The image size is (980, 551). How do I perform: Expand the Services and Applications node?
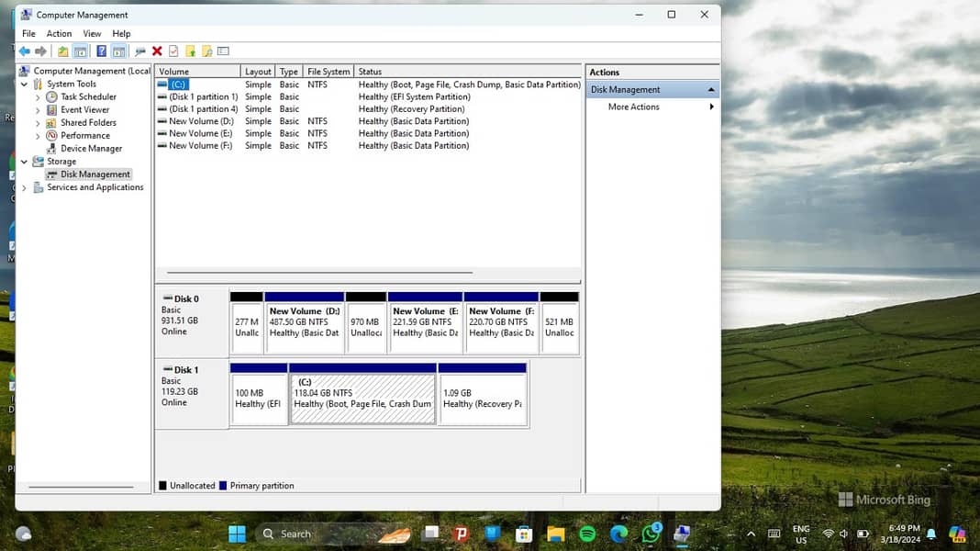pos(25,187)
